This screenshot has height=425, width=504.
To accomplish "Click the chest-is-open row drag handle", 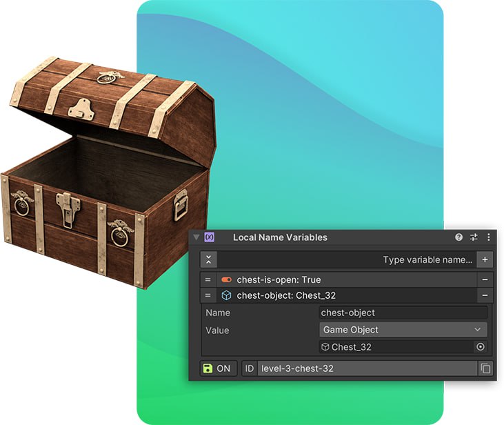I will [208, 279].
